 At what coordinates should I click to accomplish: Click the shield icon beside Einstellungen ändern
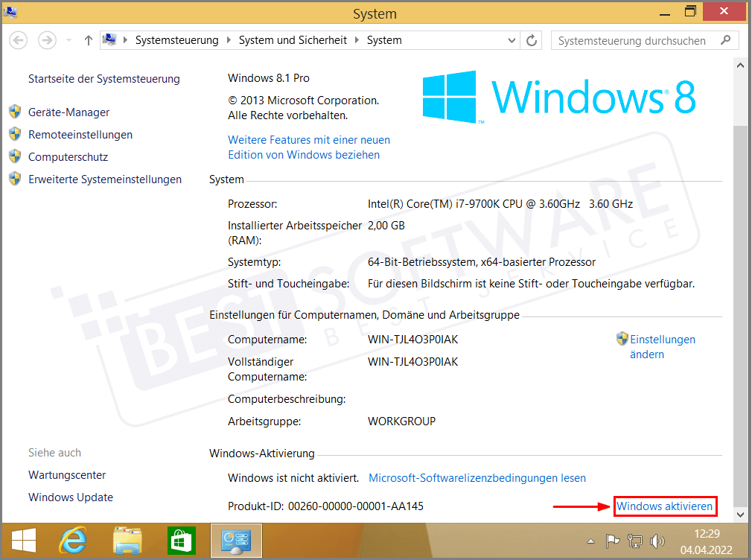pyautogui.click(x=622, y=339)
